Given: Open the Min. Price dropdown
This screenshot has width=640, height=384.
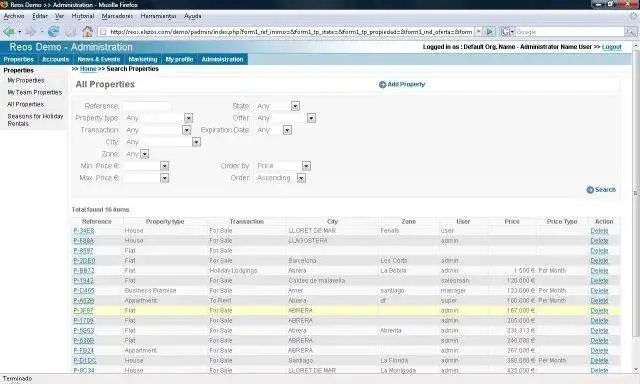Looking at the screenshot, I should click(164, 166).
